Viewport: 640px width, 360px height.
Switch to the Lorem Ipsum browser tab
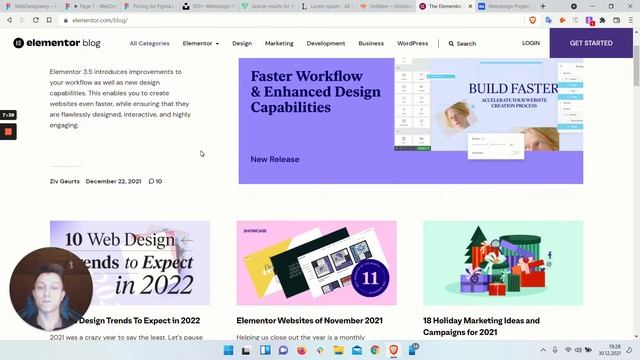tap(327, 6)
